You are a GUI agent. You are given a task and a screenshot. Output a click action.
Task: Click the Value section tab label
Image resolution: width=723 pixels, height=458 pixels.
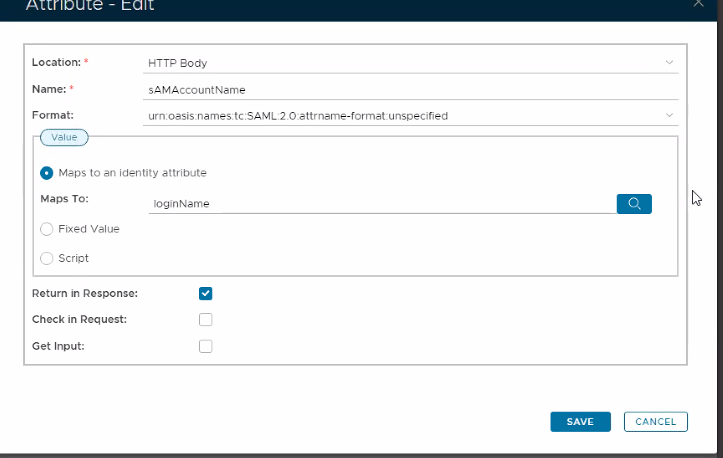63,138
